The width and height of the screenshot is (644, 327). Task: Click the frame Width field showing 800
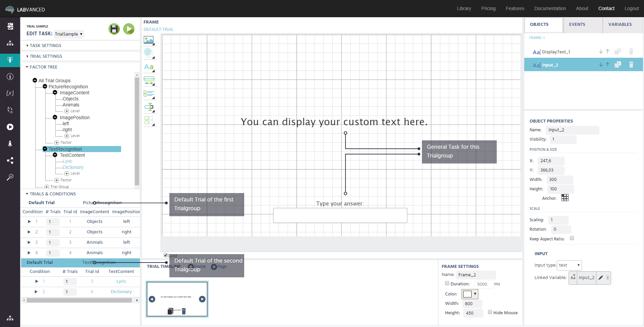pyautogui.click(x=472, y=304)
